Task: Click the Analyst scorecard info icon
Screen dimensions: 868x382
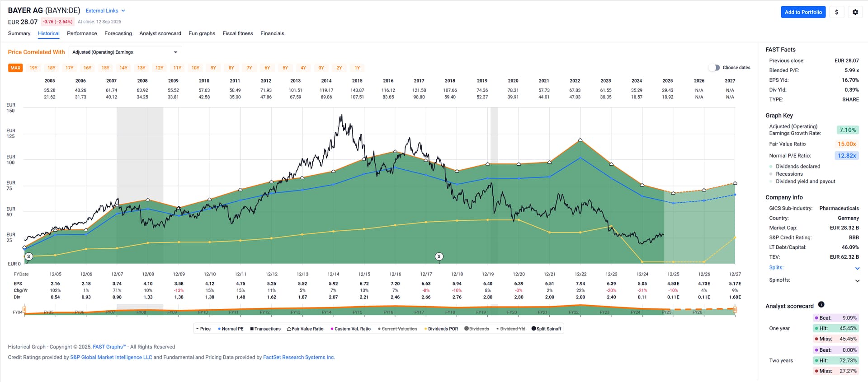Action: pyautogui.click(x=821, y=305)
